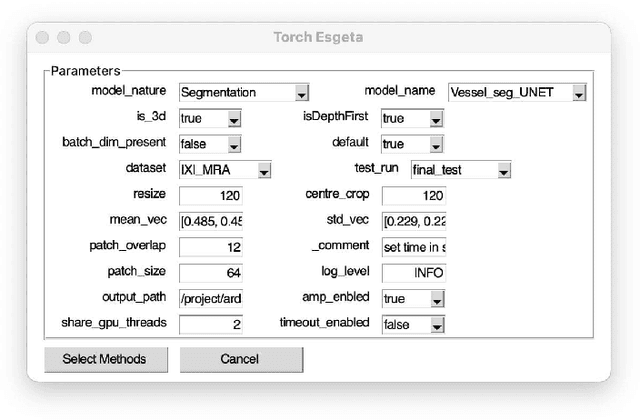Open the isDepthFirst dropdown

tap(412, 119)
